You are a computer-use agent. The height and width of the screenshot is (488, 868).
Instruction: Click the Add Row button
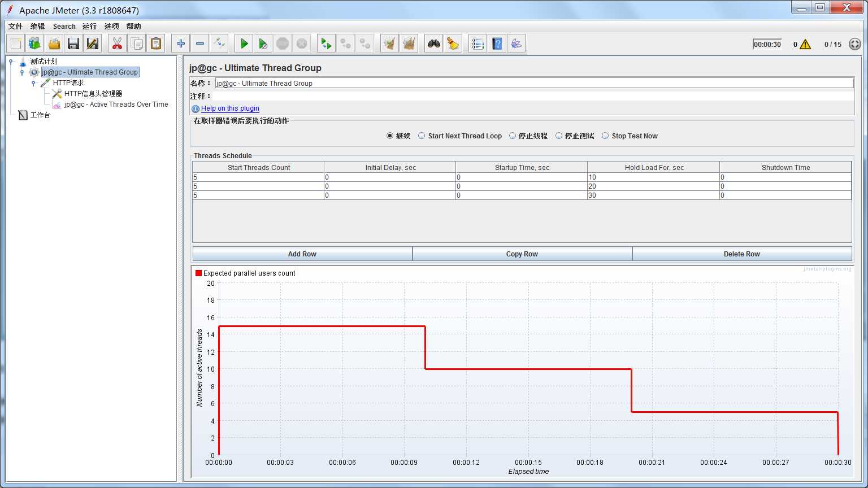point(302,254)
